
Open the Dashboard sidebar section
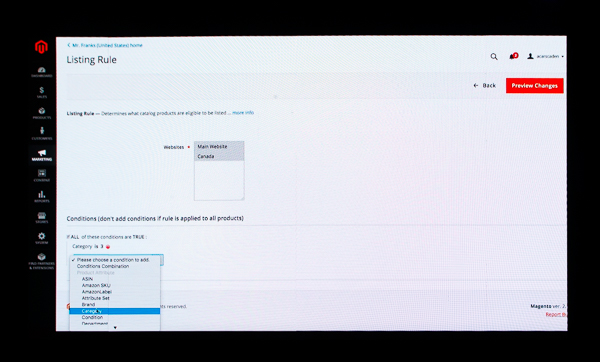[42, 72]
